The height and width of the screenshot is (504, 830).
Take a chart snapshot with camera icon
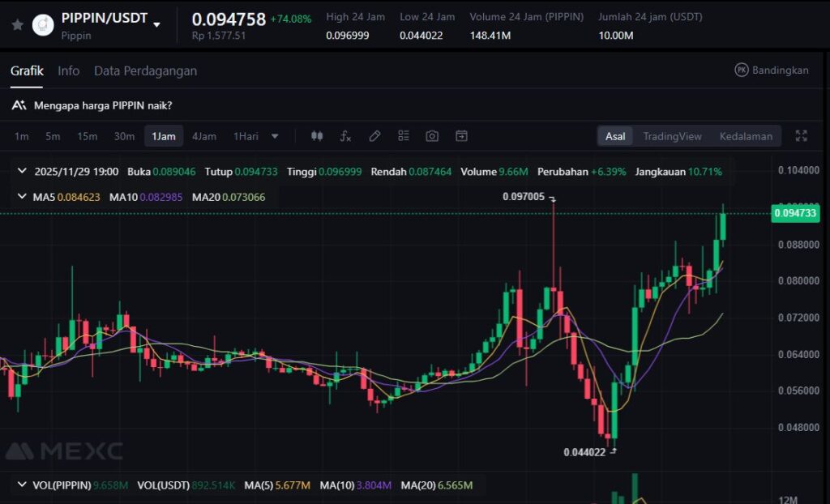(x=432, y=136)
